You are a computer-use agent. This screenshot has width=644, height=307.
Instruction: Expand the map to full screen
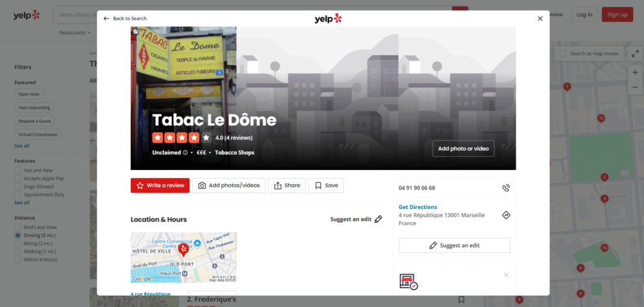tap(635, 53)
